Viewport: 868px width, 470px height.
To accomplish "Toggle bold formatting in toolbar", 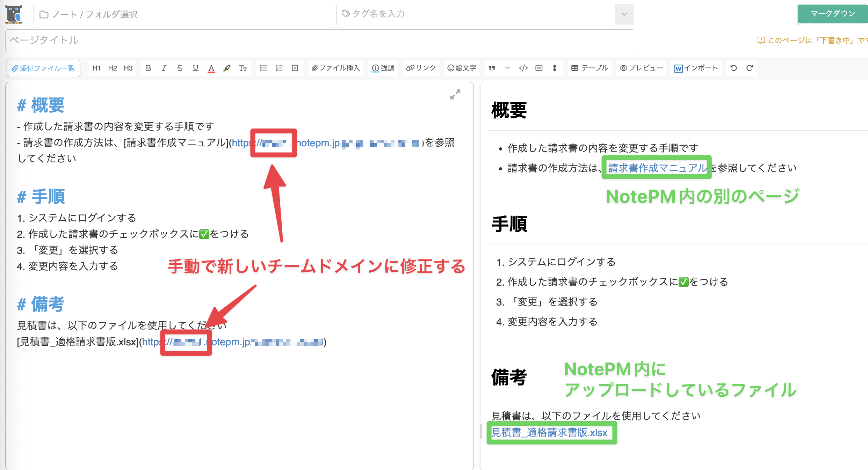I will point(148,68).
